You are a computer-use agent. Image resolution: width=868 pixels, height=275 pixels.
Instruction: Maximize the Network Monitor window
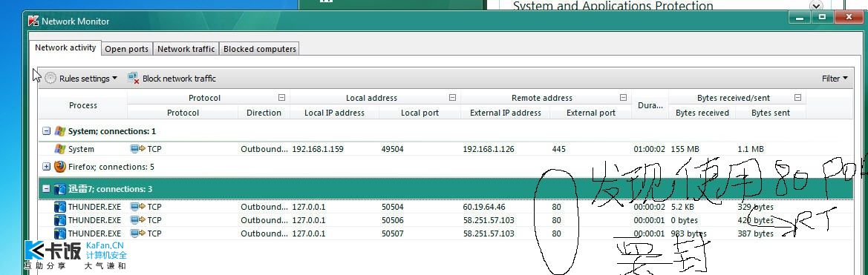click(x=823, y=18)
